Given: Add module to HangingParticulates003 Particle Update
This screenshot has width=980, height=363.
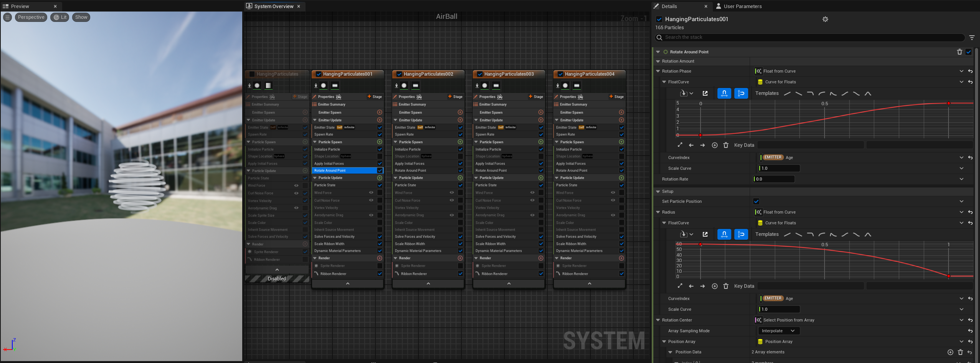Looking at the screenshot, I should (540, 178).
